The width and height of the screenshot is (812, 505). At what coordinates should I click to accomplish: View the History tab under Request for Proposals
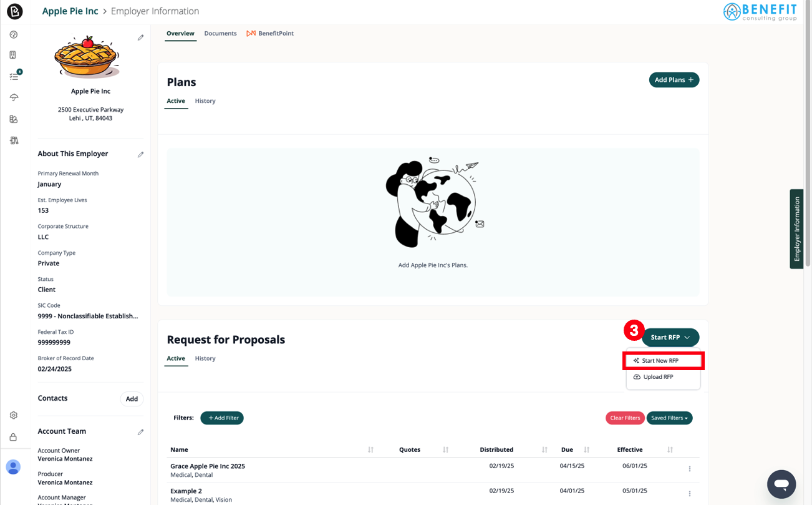tap(205, 358)
